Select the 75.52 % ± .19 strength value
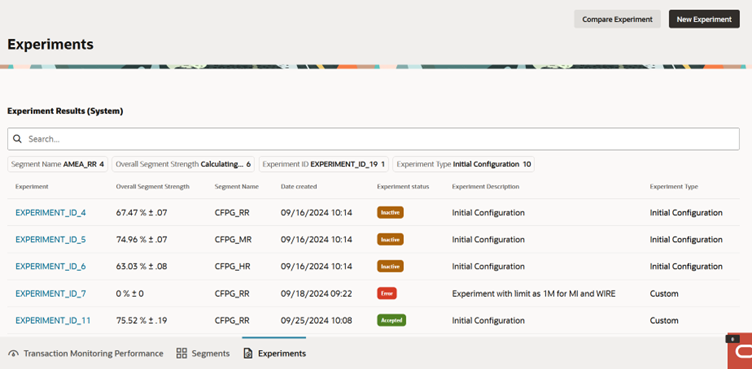This screenshot has width=752, height=369. 141,321
